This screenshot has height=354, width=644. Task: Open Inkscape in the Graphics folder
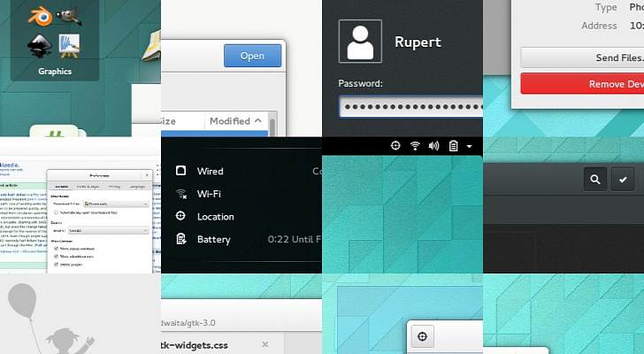[37, 44]
